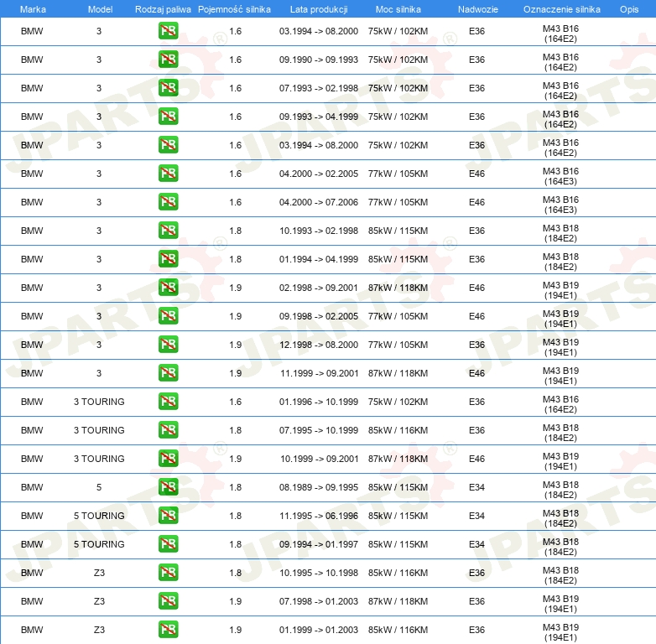Click fuel icon in row 01.1999 -> 01.2003
The width and height of the screenshot is (656, 644).
168,630
